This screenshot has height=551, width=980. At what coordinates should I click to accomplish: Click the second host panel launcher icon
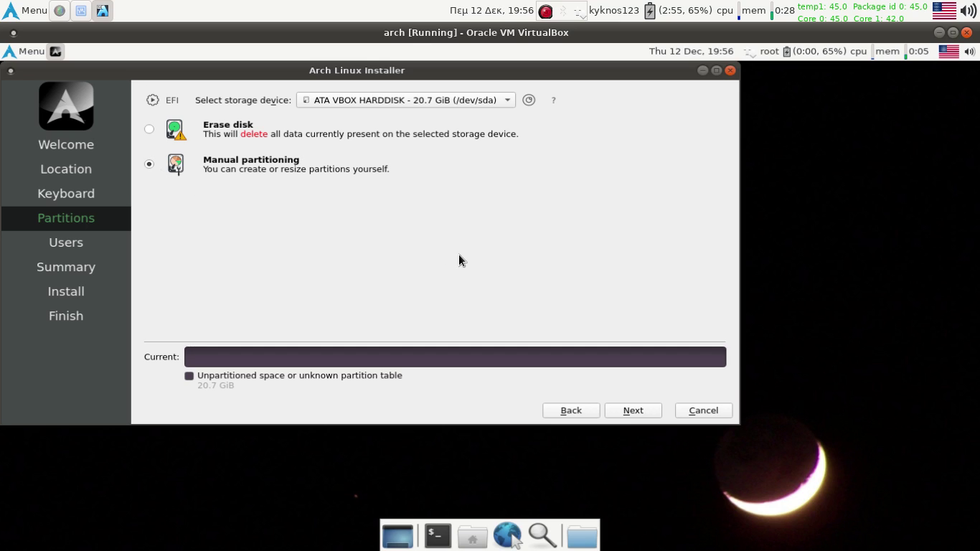pyautogui.click(x=81, y=11)
